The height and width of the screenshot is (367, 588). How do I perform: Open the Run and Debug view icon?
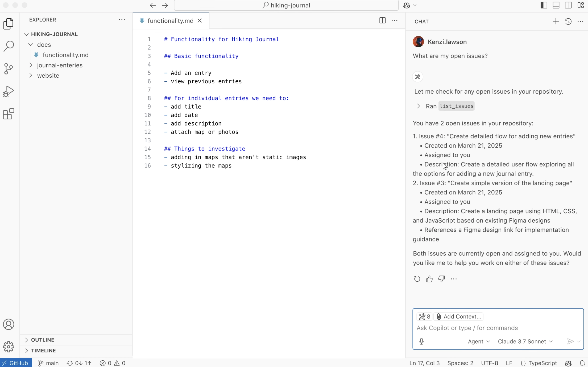(x=9, y=91)
